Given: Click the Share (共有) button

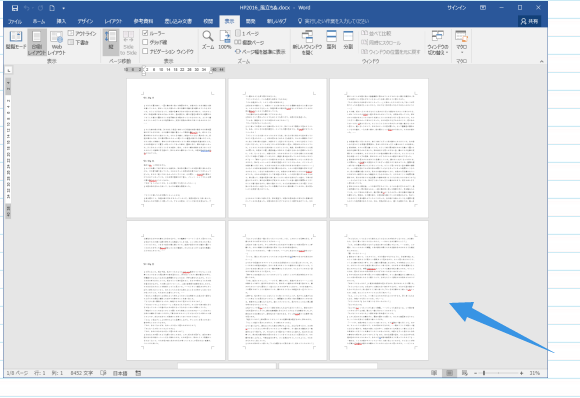Looking at the screenshot, I should click(529, 21).
